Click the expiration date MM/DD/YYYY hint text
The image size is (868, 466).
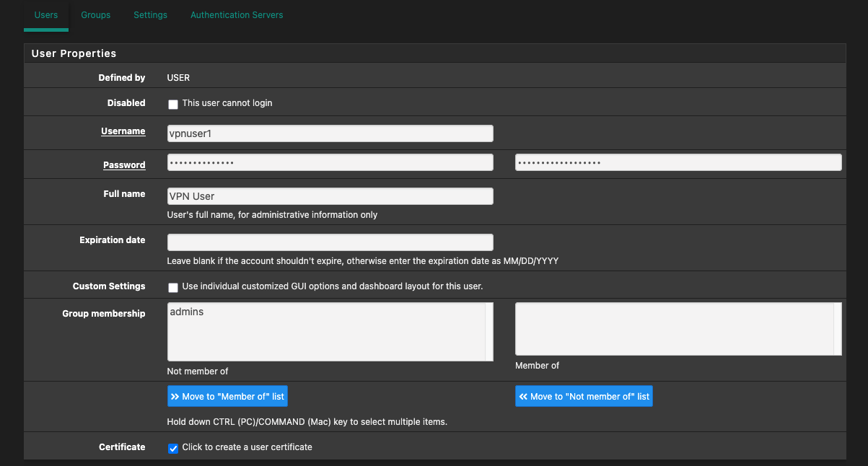pos(363,261)
